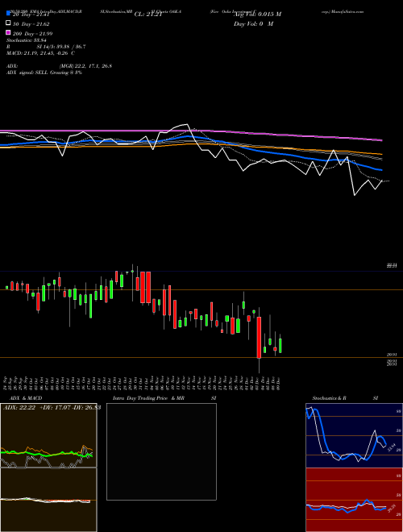The height and width of the screenshot is (532, 403).
Task: Open the ADX indicator chart panel
Action: (x=48, y=435)
